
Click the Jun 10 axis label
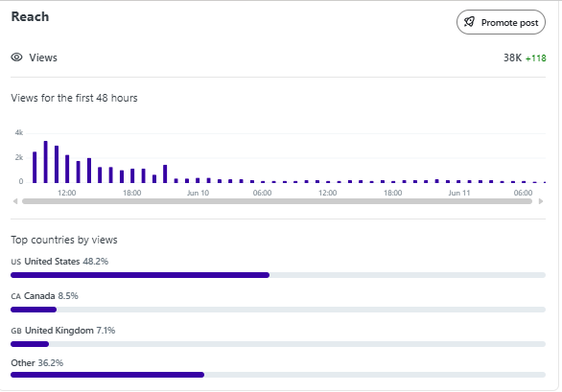[198, 193]
